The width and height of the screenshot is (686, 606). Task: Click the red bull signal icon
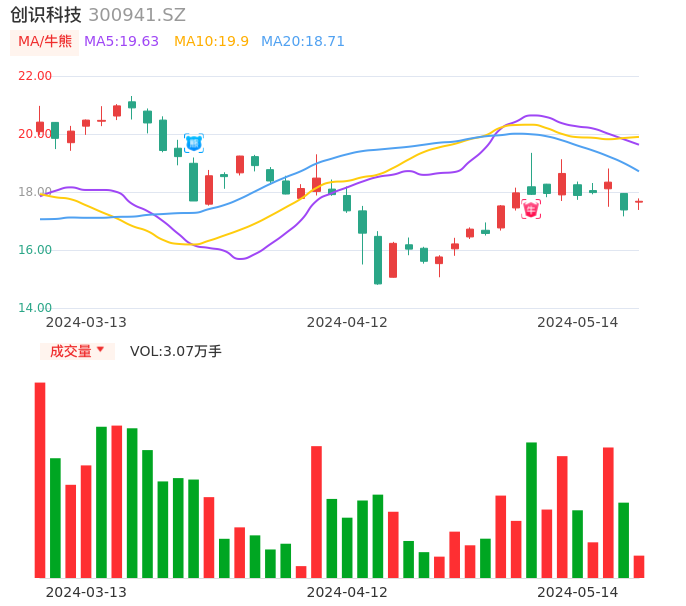point(531,209)
